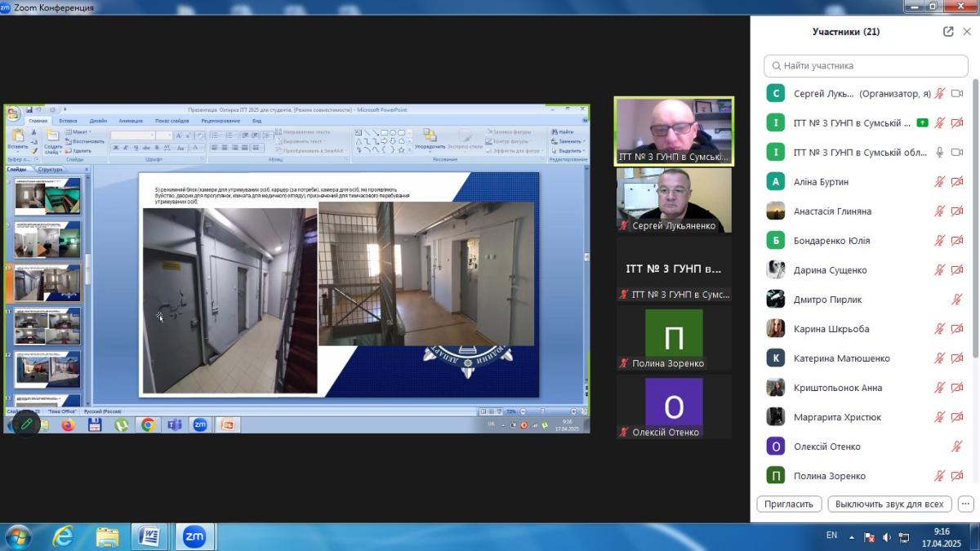Open Internet Explorer from taskbar
The height and width of the screenshot is (551, 980).
point(63,536)
